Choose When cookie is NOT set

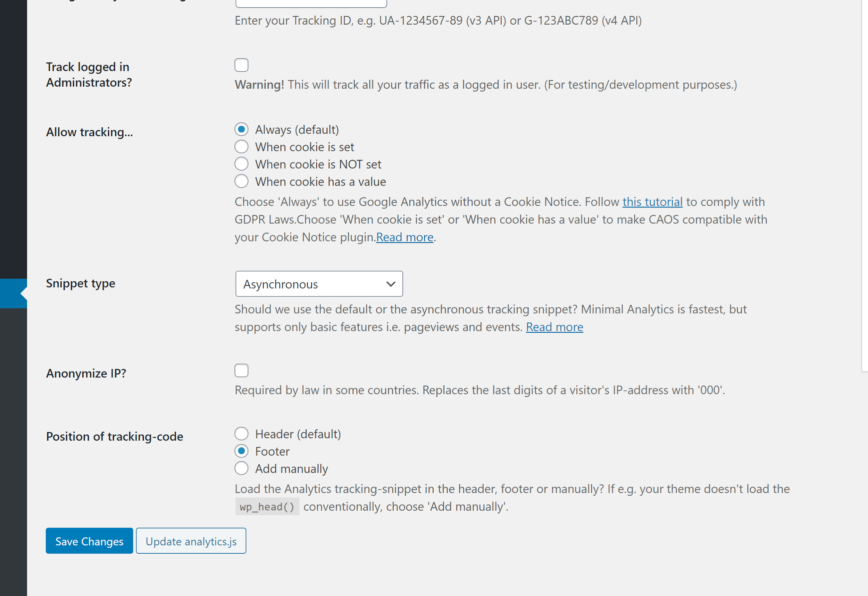click(x=241, y=164)
